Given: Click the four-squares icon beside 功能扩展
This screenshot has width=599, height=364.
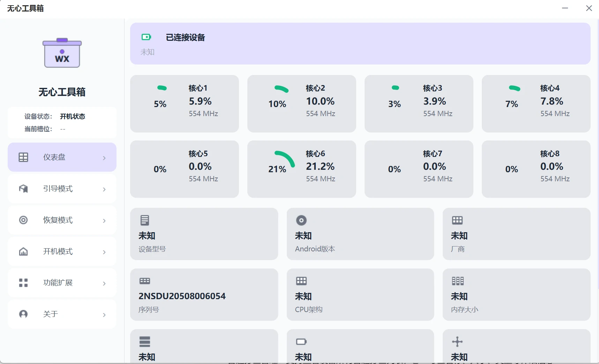Looking at the screenshot, I should click(x=23, y=283).
